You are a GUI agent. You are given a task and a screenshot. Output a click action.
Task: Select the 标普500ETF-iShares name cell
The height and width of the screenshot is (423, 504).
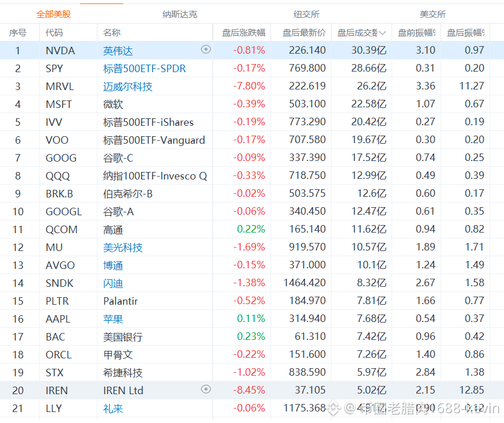[148, 122]
